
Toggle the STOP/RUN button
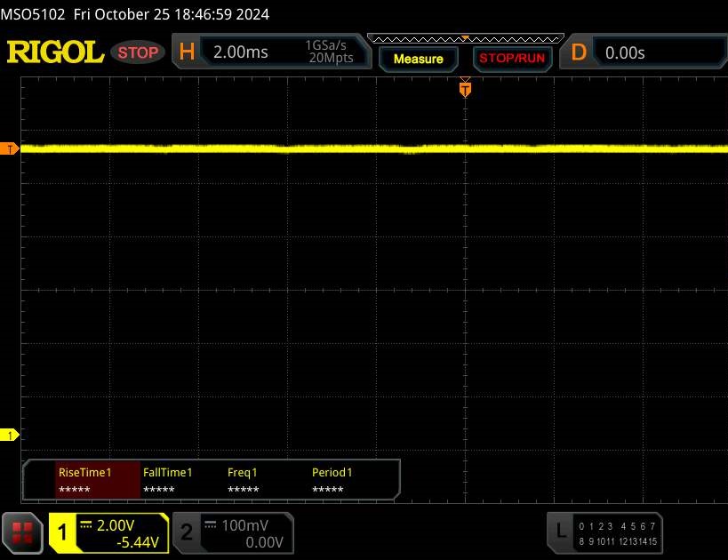(x=512, y=59)
